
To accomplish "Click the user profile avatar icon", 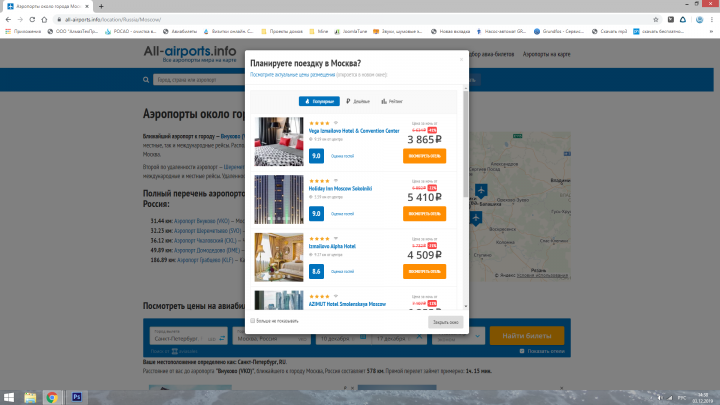I will click(699, 20).
